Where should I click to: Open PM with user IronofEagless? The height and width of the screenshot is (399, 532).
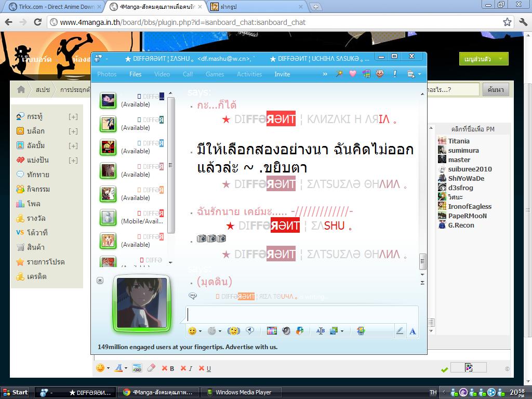tap(470, 207)
